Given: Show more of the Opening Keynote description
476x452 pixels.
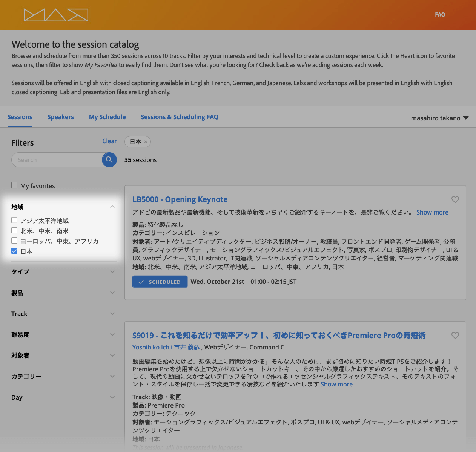Looking at the screenshot, I should tap(432, 212).
